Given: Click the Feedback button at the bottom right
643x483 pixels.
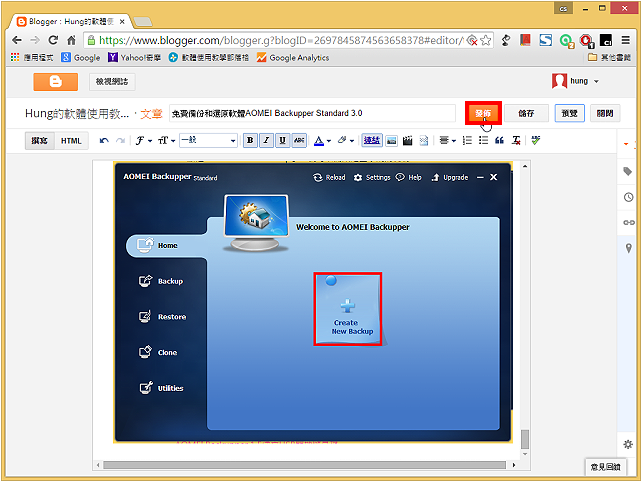Looking at the screenshot, I should [605, 467].
